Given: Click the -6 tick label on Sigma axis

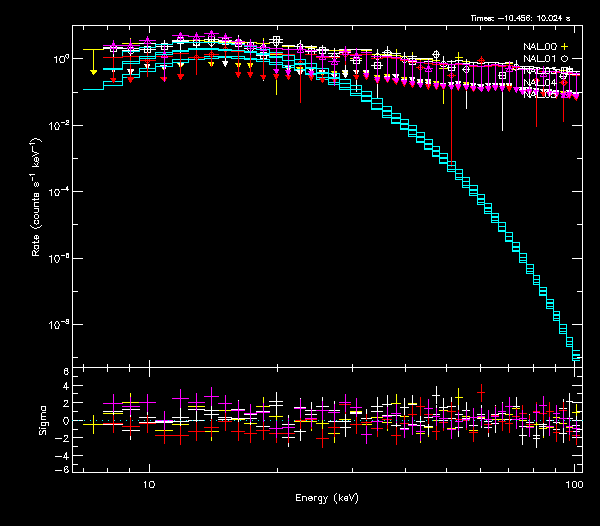Looking at the screenshot, I should click(x=64, y=469).
